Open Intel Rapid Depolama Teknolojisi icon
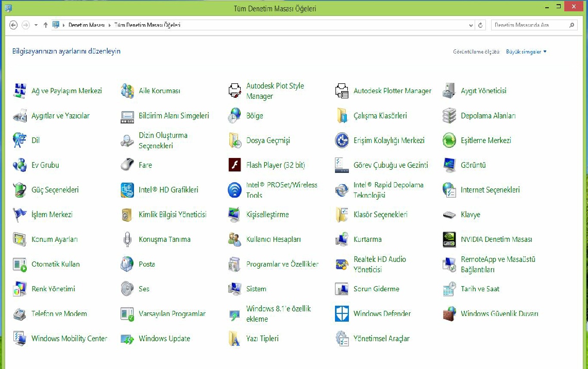This screenshot has height=369, width=588. tap(342, 190)
